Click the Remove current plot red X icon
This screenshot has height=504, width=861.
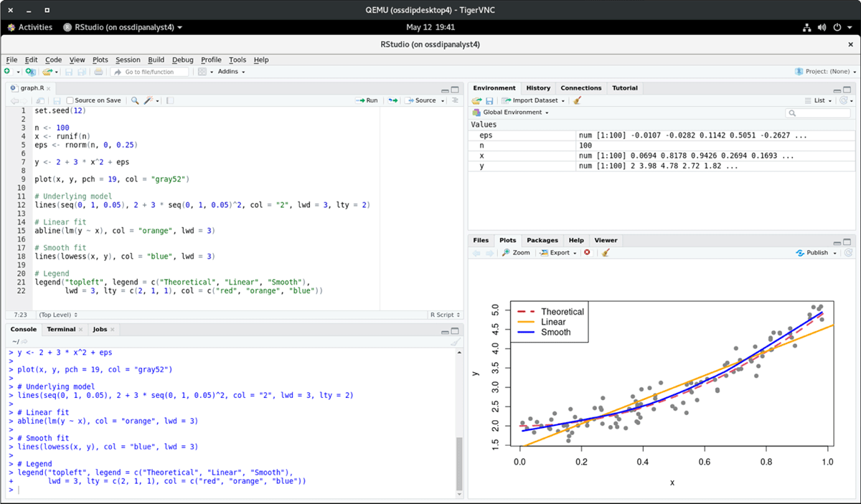pyautogui.click(x=587, y=253)
